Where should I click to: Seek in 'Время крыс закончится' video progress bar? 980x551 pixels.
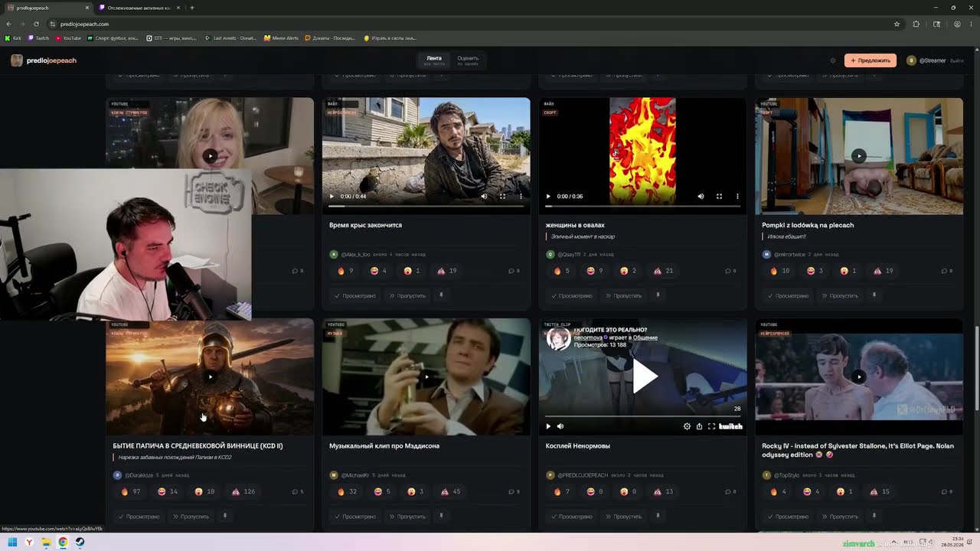pos(426,206)
